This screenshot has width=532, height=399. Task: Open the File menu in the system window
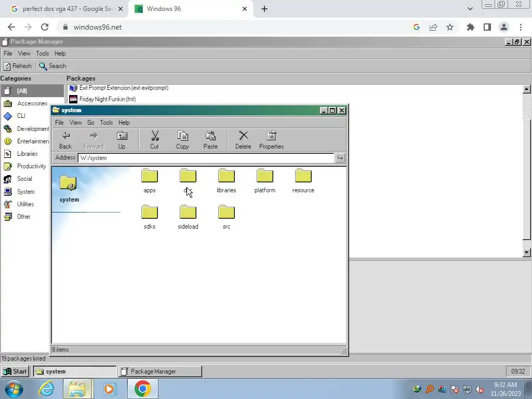click(59, 123)
